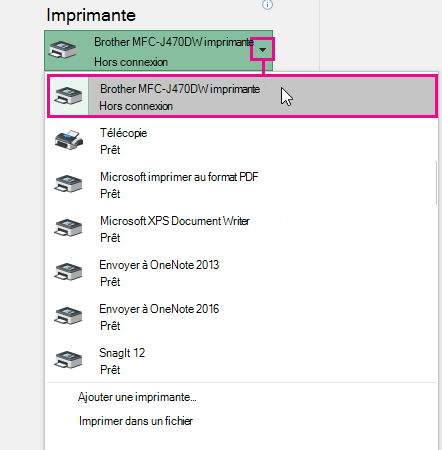Click 'Prêt' under Envoyer à OneNote 2013

tap(110, 282)
